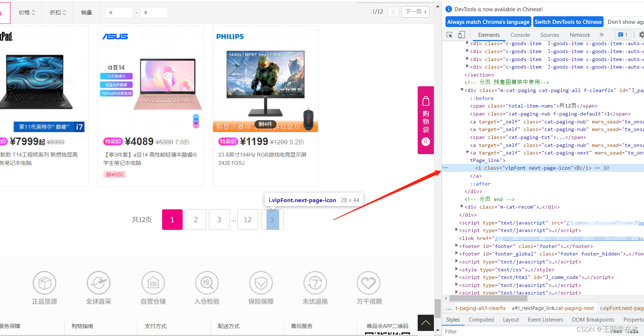The image size is (644, 336).
Task: Sort products by 销量
Action: coord(86,12)
